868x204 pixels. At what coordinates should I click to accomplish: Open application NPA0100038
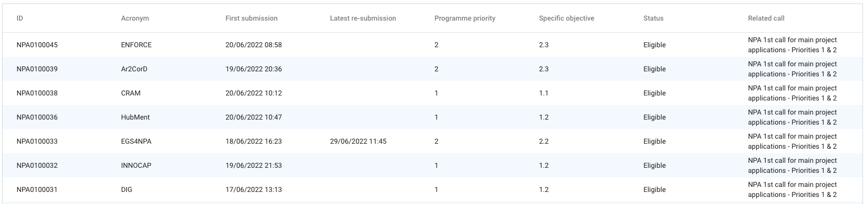click(x=37, y=93)
